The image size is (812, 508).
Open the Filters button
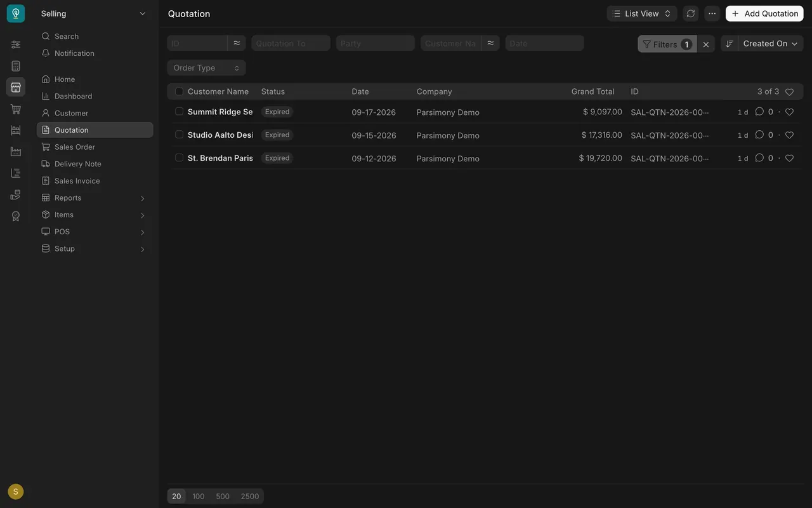click(667, 44)
